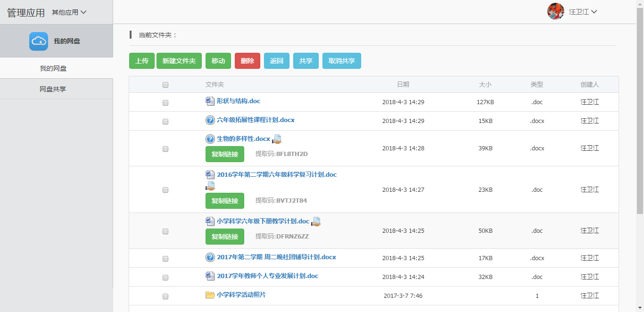
Task: Select 我的网盘 sidebar menu item
Action: pos(53,68)
